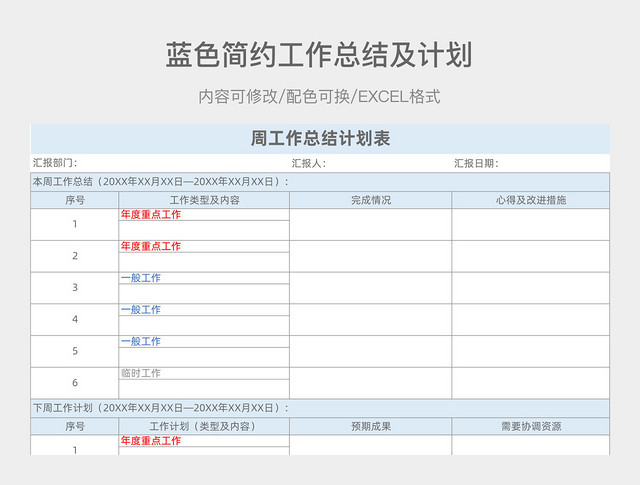Click 一般工作 label in row 4
640x485 pixels.
(141, 309)
